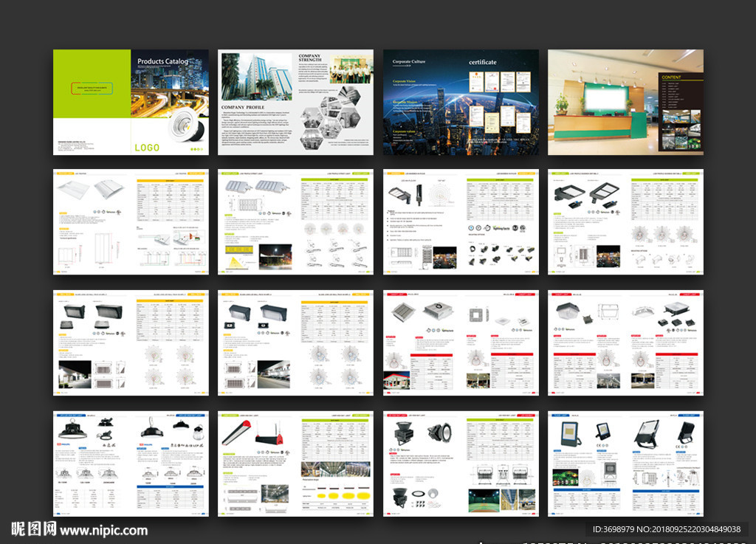The image size is (756, 544).
Task: Click the "COMPANY STRENGTH" heading
Action: click(309, 58)
